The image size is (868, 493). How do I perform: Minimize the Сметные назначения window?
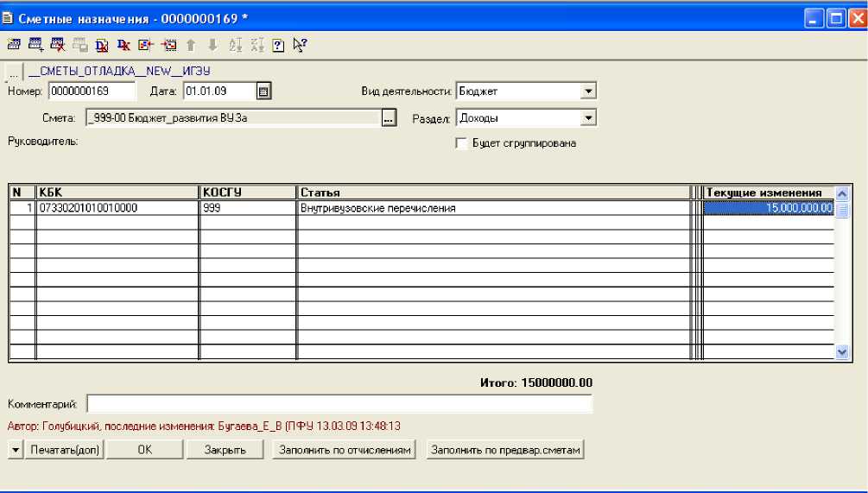[x=814, y=18]
